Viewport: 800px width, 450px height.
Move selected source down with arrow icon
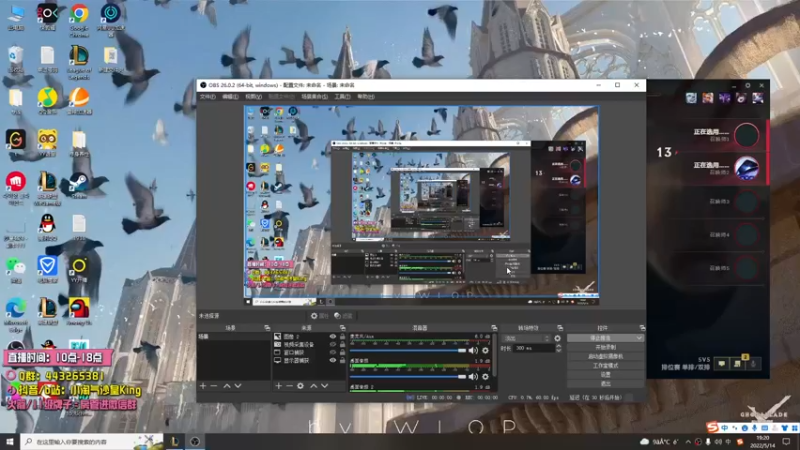(x=324, y=386)
